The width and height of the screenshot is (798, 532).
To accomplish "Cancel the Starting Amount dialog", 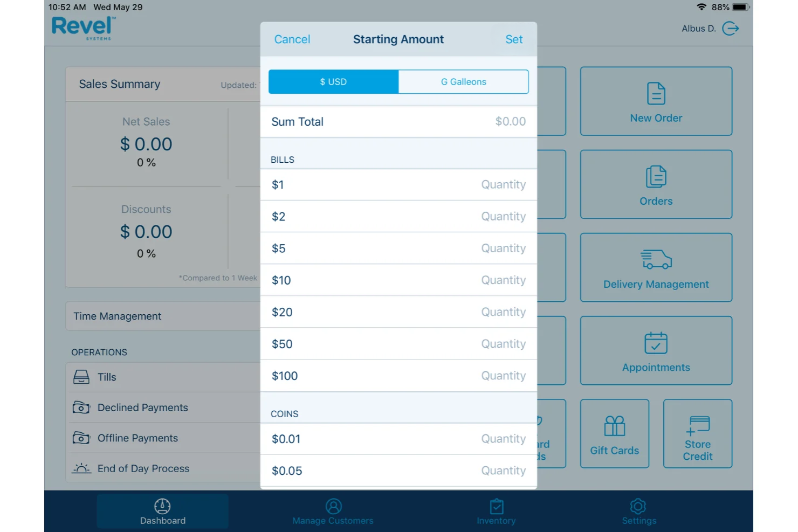I will tap(292, 39).
